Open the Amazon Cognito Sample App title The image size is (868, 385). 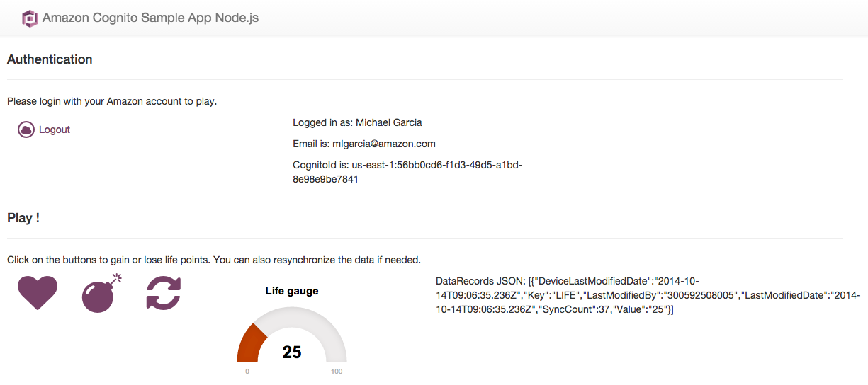[150, 18]
